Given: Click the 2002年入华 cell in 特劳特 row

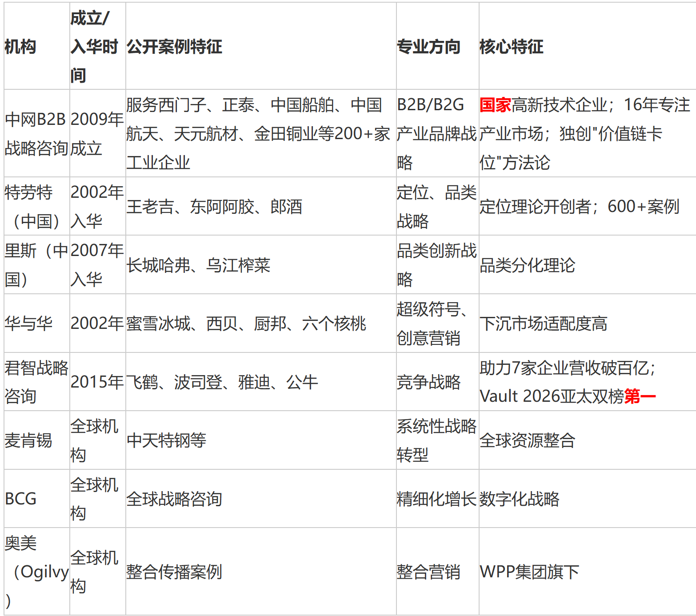Looking at the screenshot, I should pos(98,206).
